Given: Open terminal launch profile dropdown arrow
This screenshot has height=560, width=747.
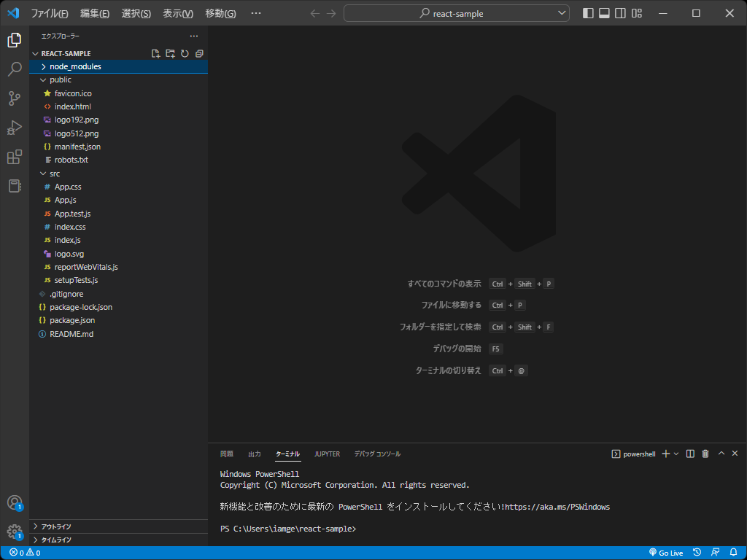Looking at the screenshot, I should pyautogui.click(x=676, y=454).
